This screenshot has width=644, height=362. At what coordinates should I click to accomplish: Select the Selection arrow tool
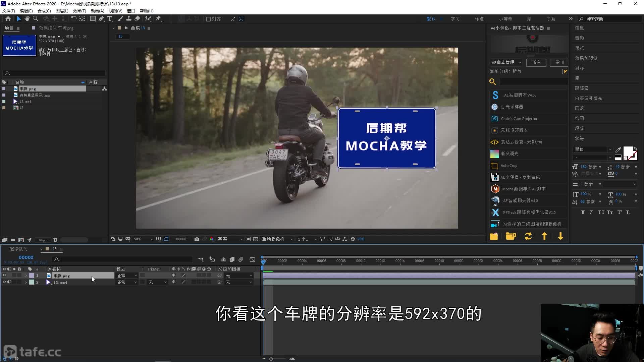point(19,19)
